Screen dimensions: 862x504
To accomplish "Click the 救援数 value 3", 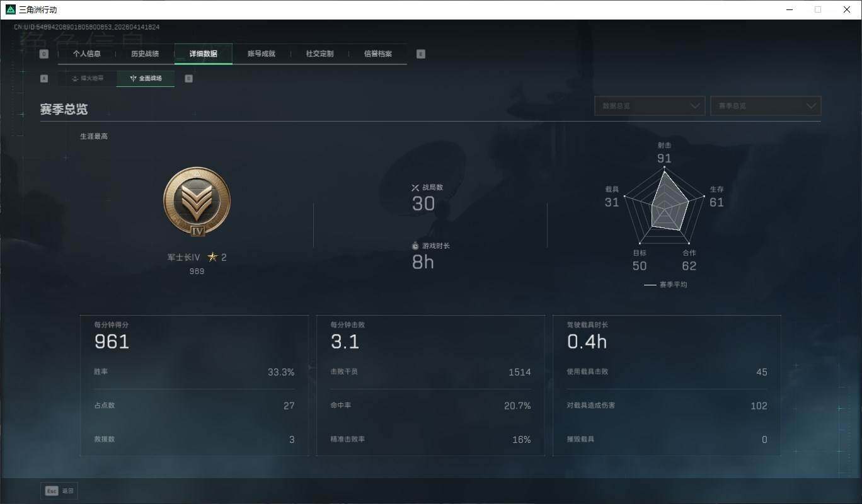I will pos(292,440).
